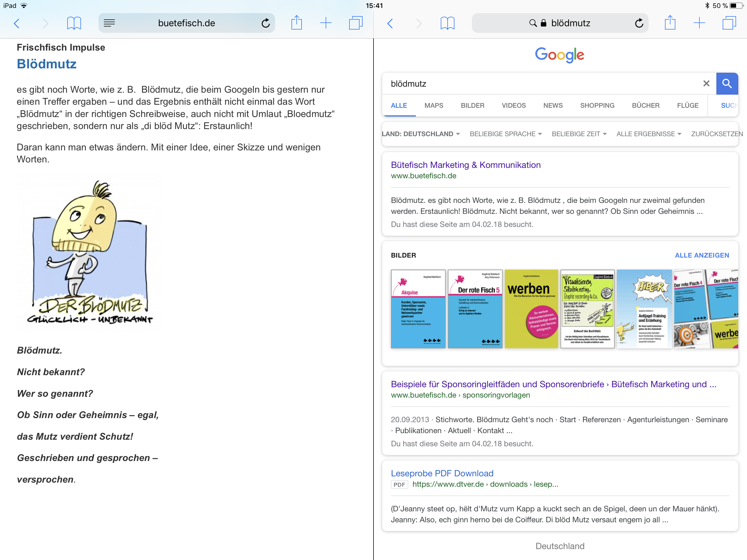Open the BELIEBIGE SPRACHE dropdown
Viewport: 747px width, 560px height.
506,134
